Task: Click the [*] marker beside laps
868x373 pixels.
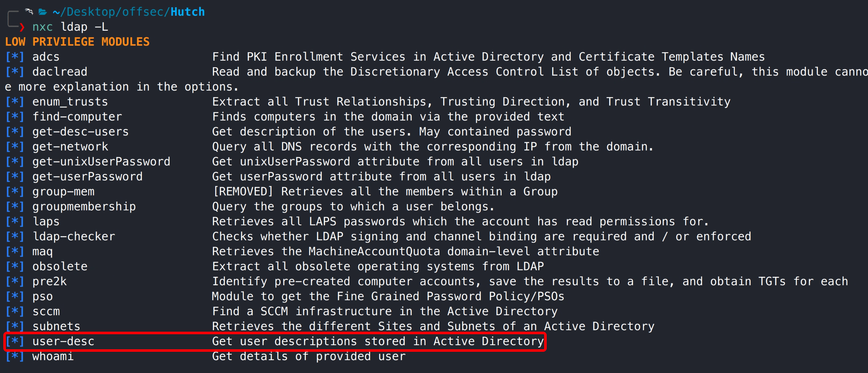Action: coord(15,222)
